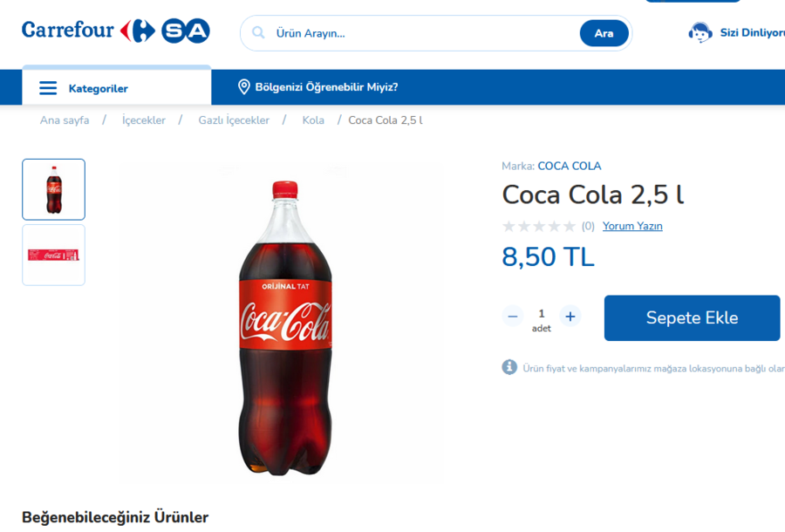Click the search magnifier icon

pos(258,33)
